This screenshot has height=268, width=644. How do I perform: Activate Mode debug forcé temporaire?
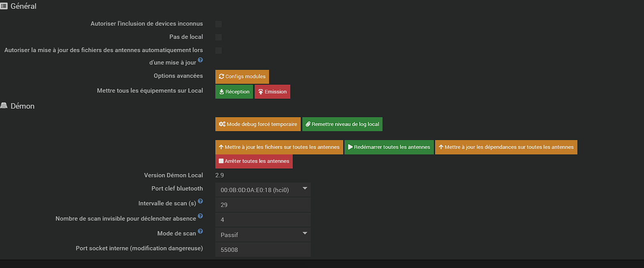click(x=258, y=124)
